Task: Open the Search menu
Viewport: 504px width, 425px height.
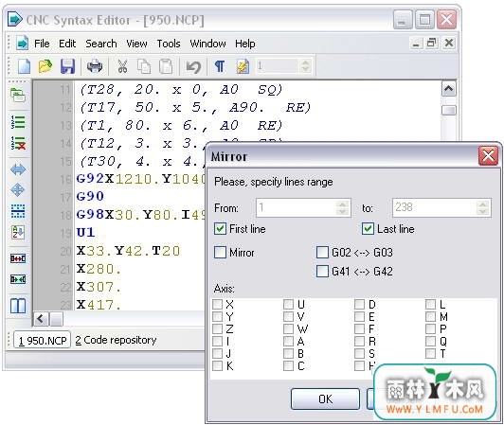Action: click(x=101, y=44)
